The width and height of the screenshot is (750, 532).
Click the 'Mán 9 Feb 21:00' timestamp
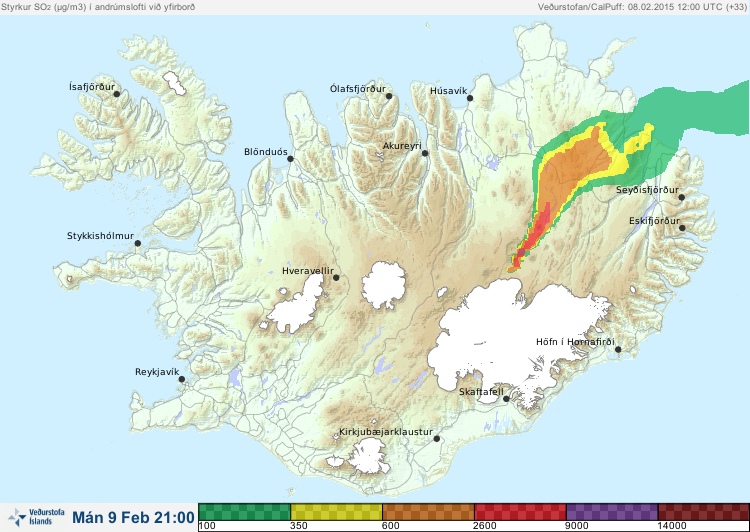point(133,517)
